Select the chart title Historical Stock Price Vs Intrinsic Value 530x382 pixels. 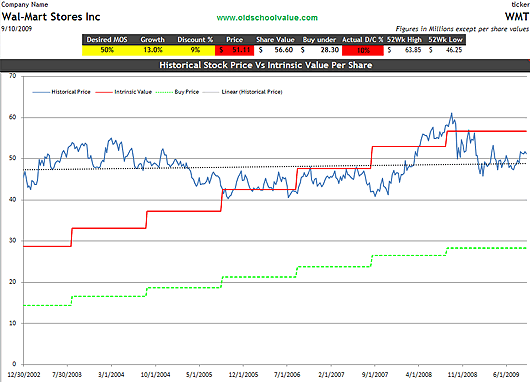tap(266, 65)
